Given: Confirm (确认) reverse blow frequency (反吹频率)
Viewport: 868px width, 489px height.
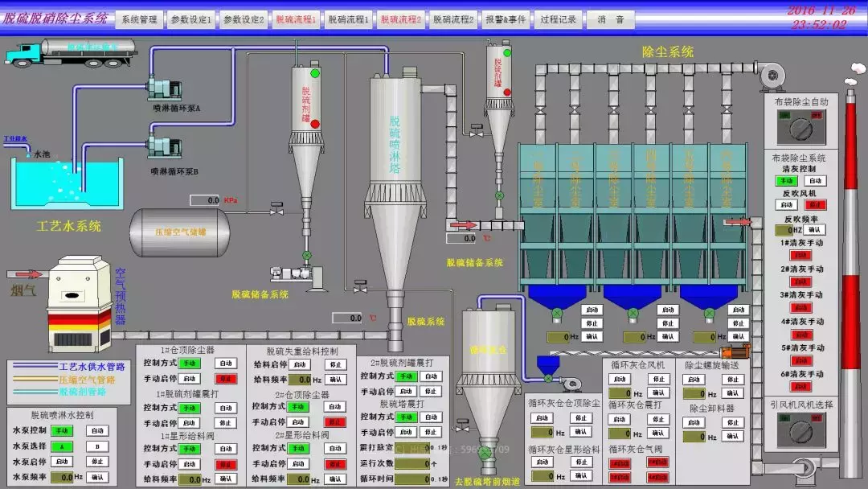Looking at the screenshot, I should [815, 229].
